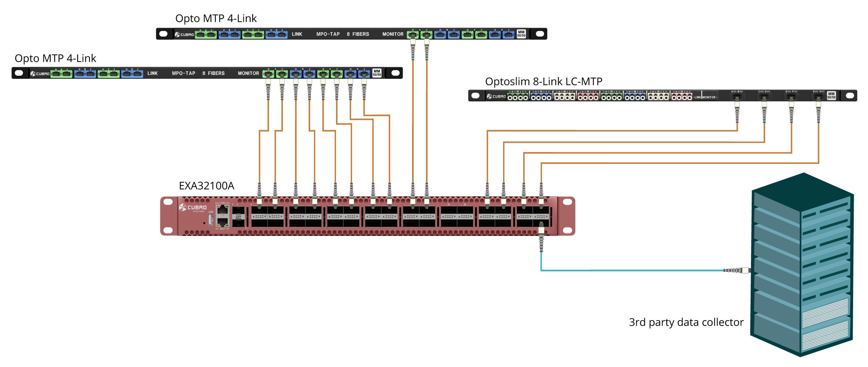This screenshot has width=868, height=367.
Task: Click "8 FIBERS" text on the eight-cable Opto MTP panel
Action: [x=214, y=73]
